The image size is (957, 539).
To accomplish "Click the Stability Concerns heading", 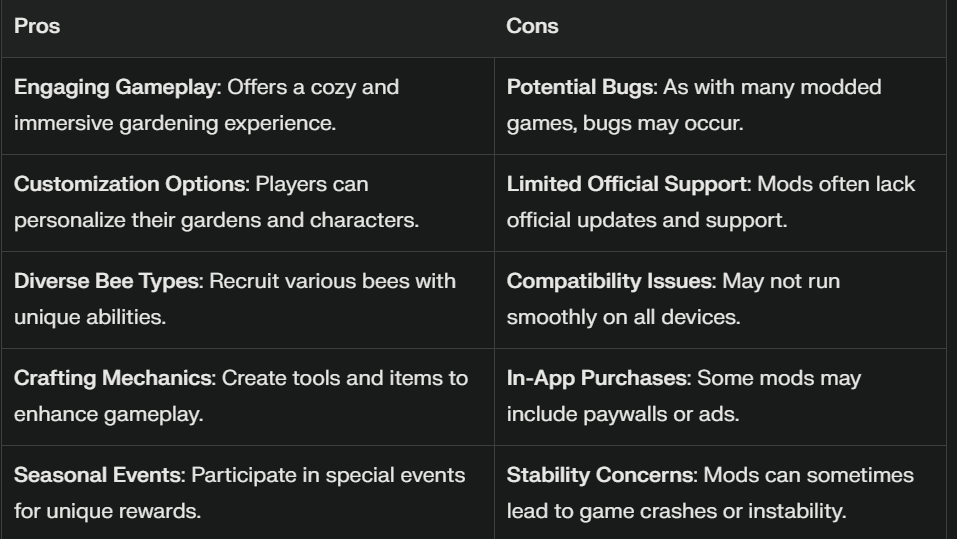I will tap(600, 476).
